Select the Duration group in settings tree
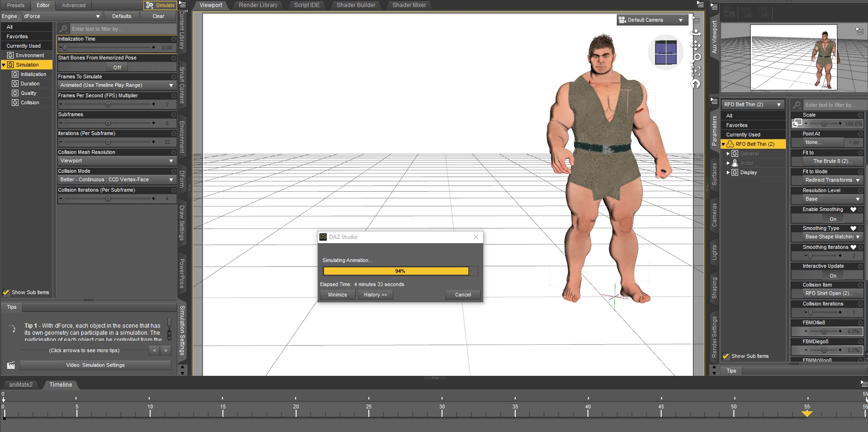Image resolution: width=868 pixels, height=432 pixels. click(x=30, y=84)
